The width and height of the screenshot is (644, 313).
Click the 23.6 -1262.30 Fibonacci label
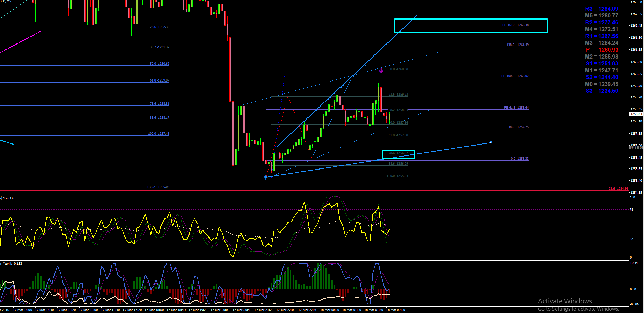[159, 27]
